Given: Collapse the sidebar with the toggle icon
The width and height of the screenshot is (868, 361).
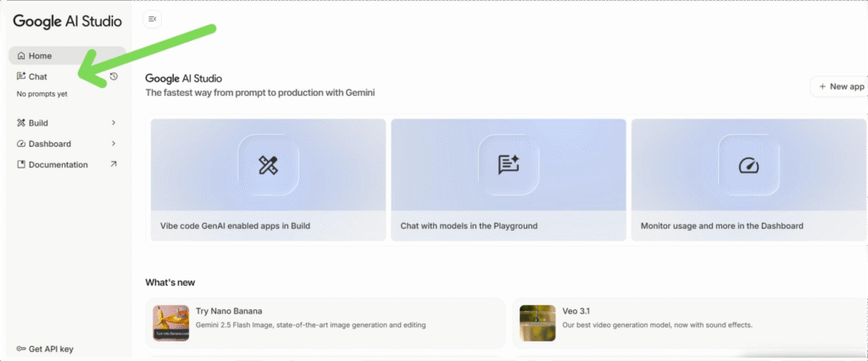Looking at the screenshot, I should pyautogui.click(x=153, y=19).
